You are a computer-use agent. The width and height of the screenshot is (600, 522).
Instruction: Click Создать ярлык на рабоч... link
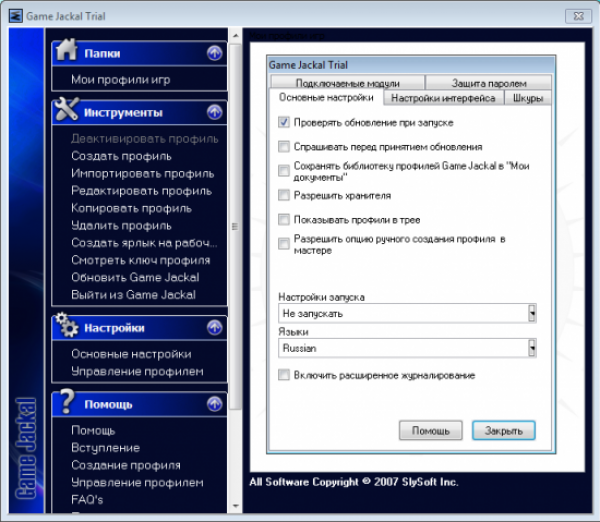click(x=144, y=243)
